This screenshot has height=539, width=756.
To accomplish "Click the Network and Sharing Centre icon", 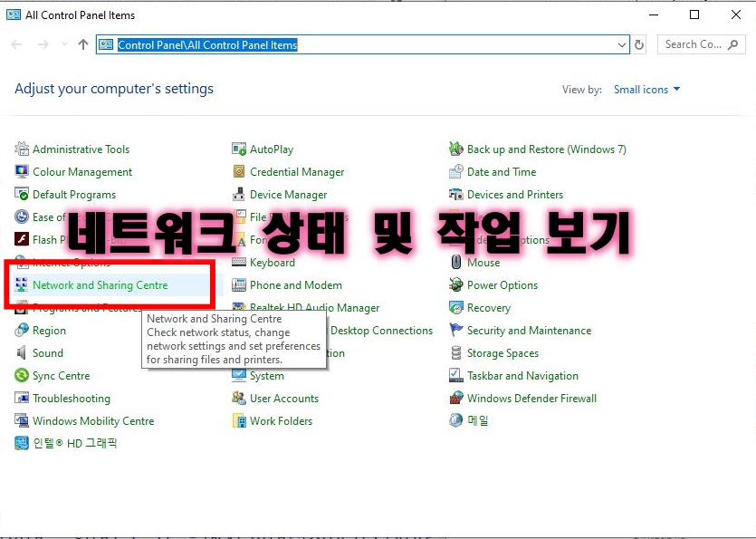I will pyautogui.click(x=22, y=285).
